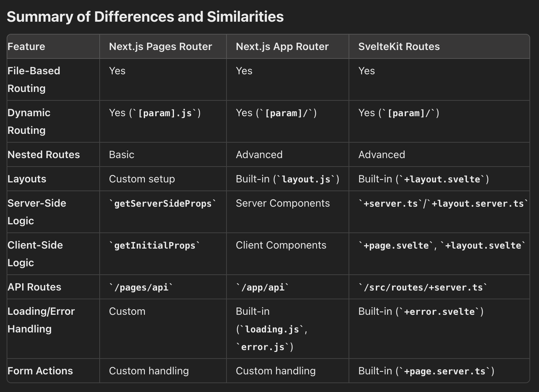Viewport: 539px width, 392px height.
Task: Click the layout.js code text
Action: [x=306, y=179]
